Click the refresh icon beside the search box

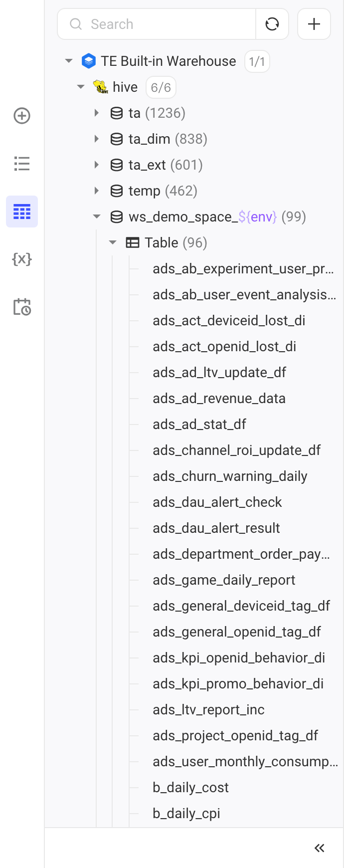[x=272, y=24]
